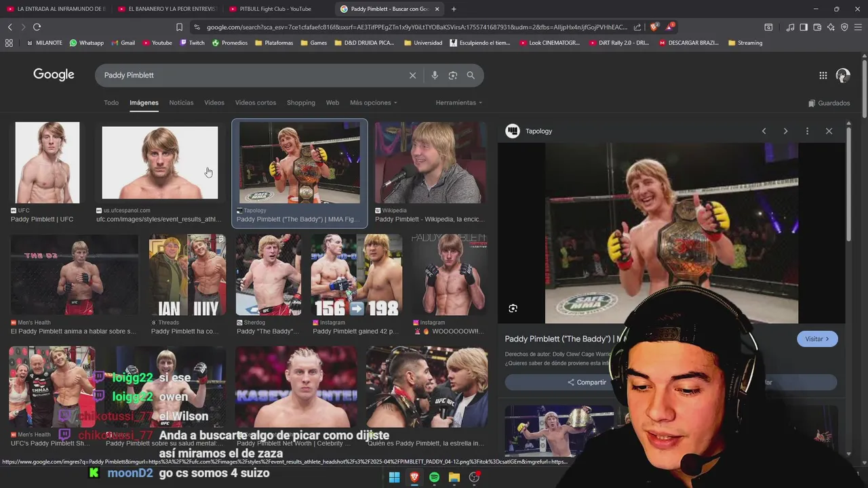Open the browser hamburger menu
Screen dimensions: 868x488
coord(858,27)
